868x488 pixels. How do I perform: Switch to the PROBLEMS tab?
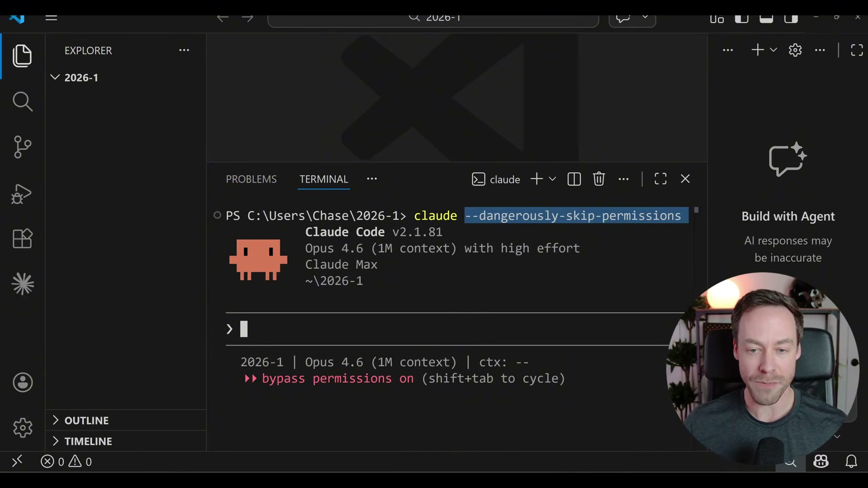pyautogui.click(x=251, y=179)
